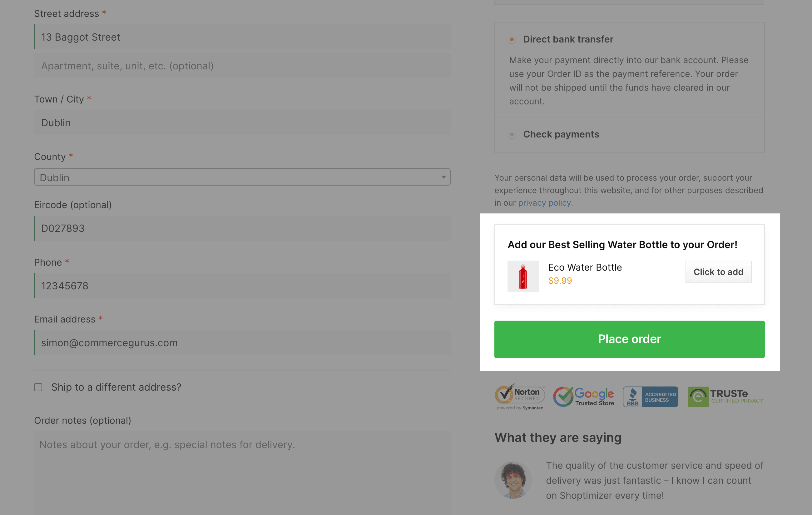The image size is (812, 515).
Task: Click the County dropdown arrow
Action: coord(443,177)
